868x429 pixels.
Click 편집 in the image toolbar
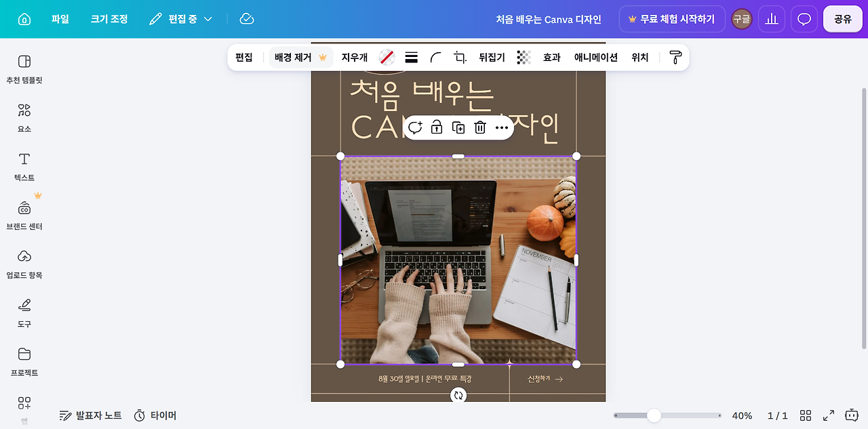point(244,58)
